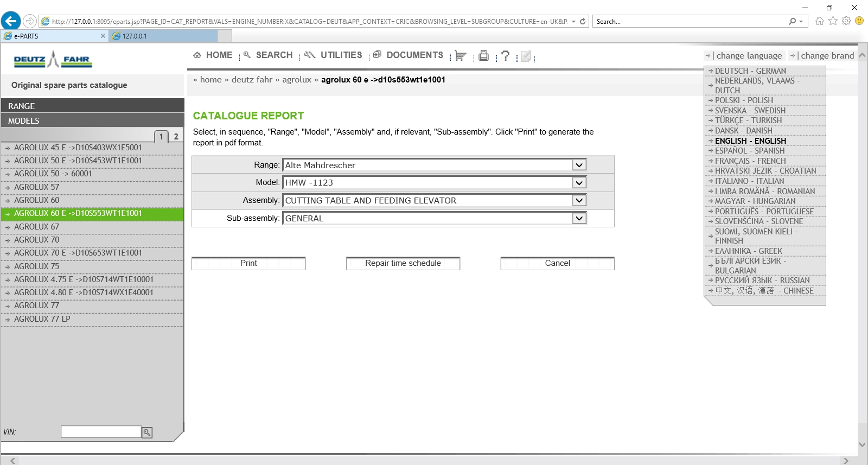Click vertical scrollbar down arrow
The image size is (868, 465).
click(x=863, y=444)
